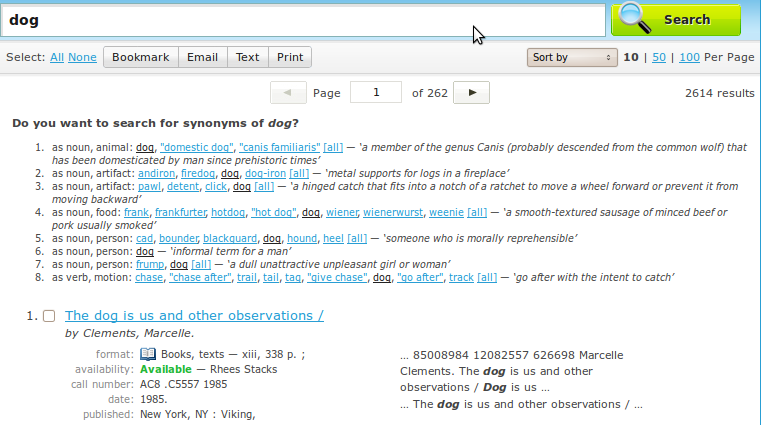
Task: Click the Bookmark button
Action: tap(141, 57)
